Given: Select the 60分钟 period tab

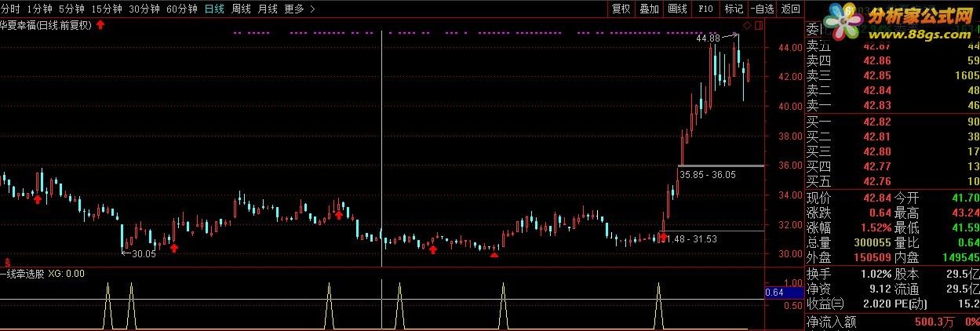Looking at the screenshot, I should [x=182, y=9].
